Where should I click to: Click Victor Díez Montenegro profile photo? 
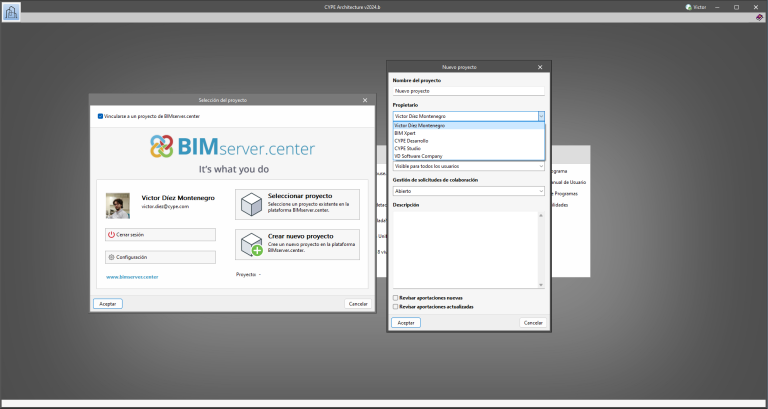[x=118, y=206]
